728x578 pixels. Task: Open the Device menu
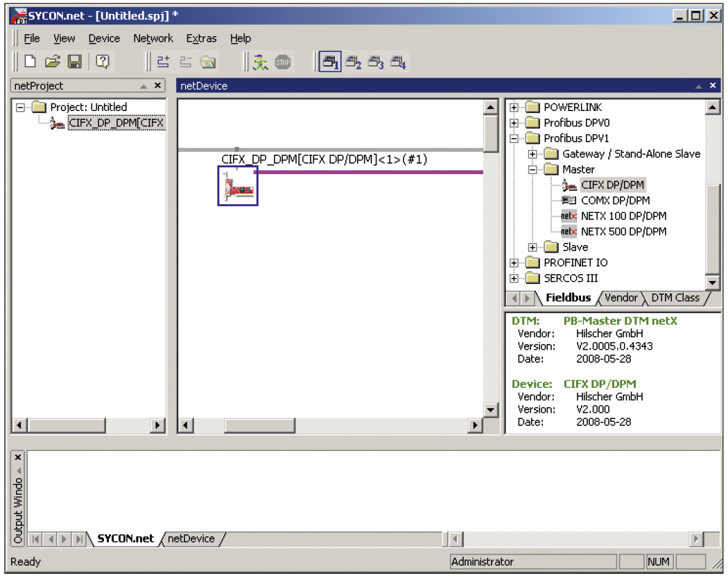tap(104, 39)
